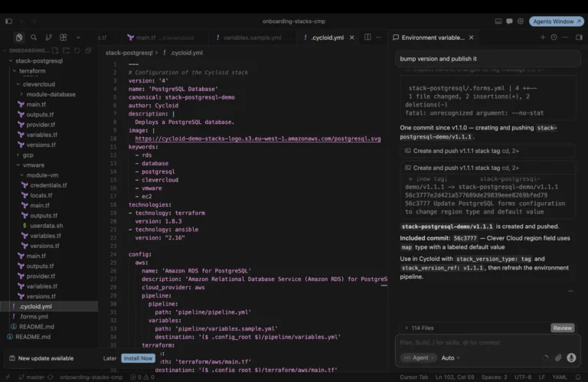588x382 pixels.
Task: Click stack-postgresql in the breadcrumb
Action: tap(129, 53)
